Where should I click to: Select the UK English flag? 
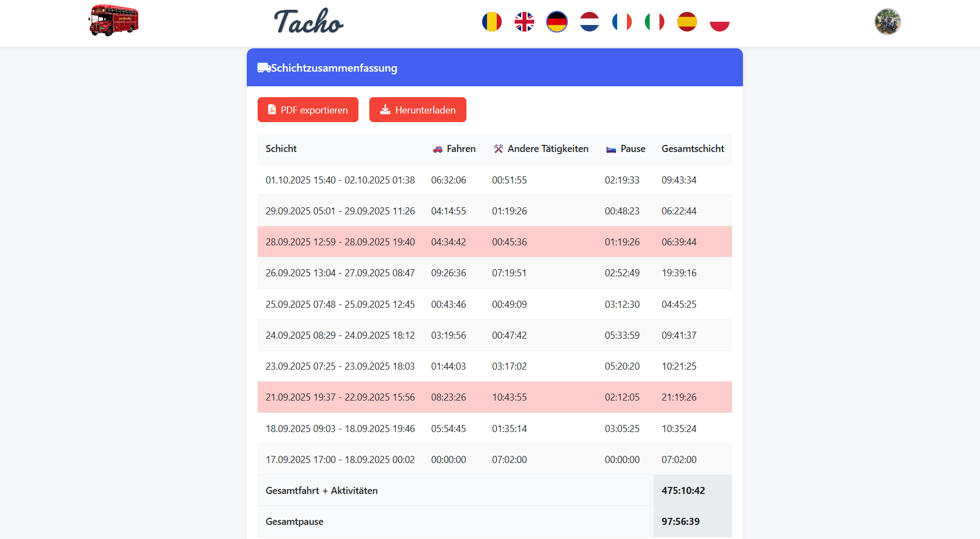coord(524,22)
